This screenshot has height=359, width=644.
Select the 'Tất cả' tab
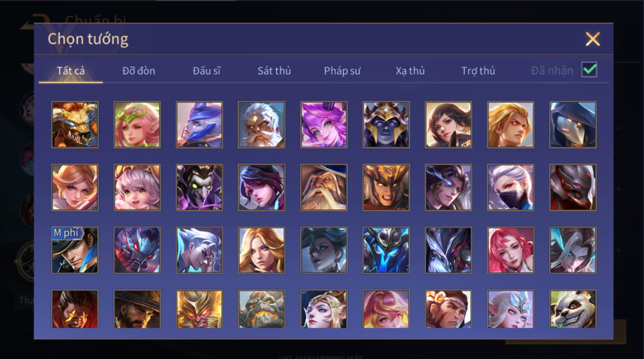click(71, 71)
